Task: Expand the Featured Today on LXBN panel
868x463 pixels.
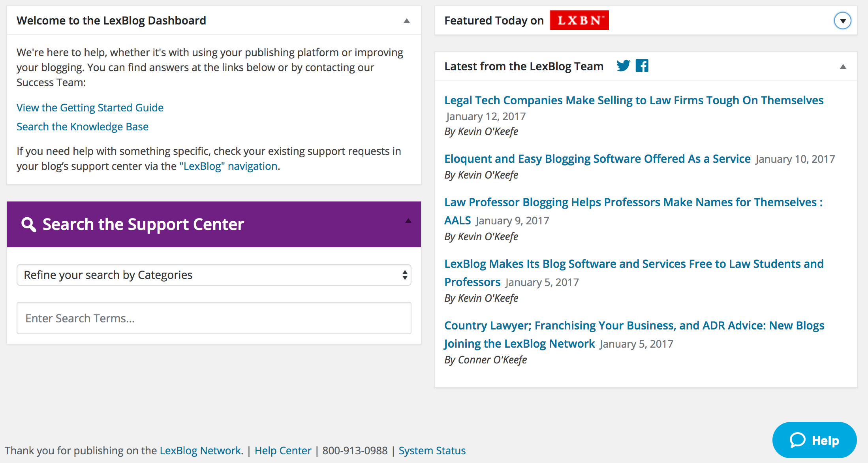Action: (842, 21)
